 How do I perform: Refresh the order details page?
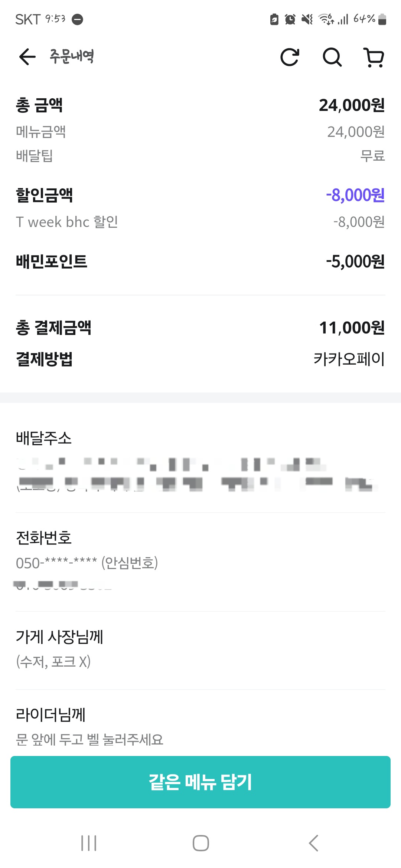[290, 57]
